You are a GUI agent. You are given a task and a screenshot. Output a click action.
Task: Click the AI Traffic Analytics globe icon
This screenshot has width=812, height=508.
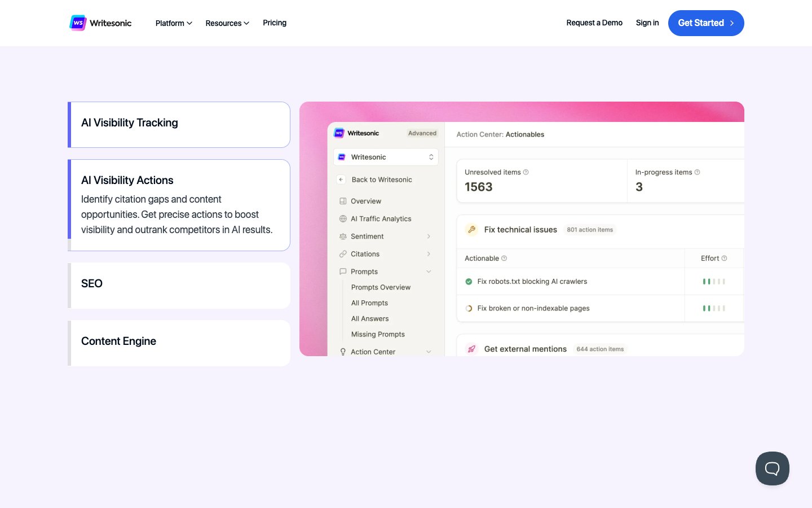coord(343,219)
